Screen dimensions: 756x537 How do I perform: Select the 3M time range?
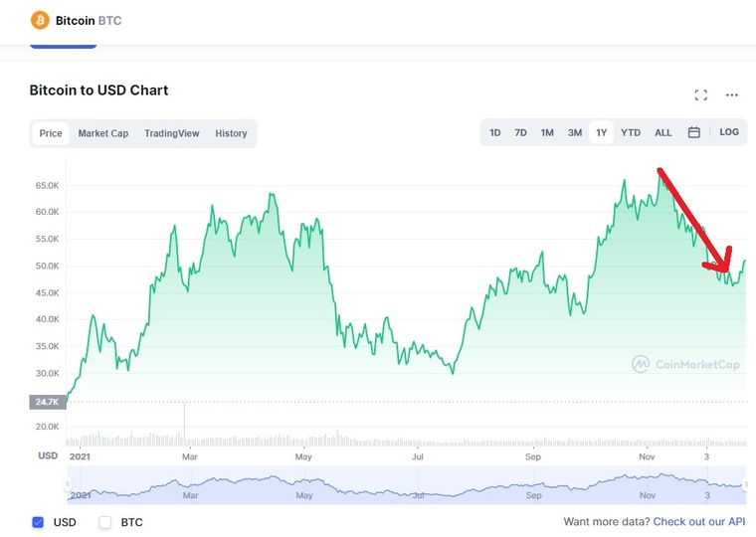point(574,132)
